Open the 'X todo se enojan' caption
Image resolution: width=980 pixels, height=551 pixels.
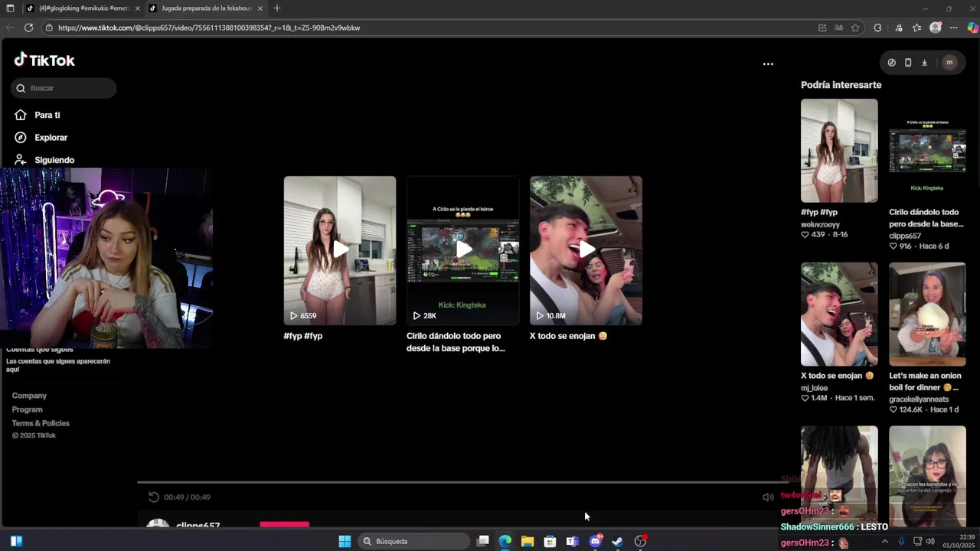pyautogui.click(x=568, y=336)
